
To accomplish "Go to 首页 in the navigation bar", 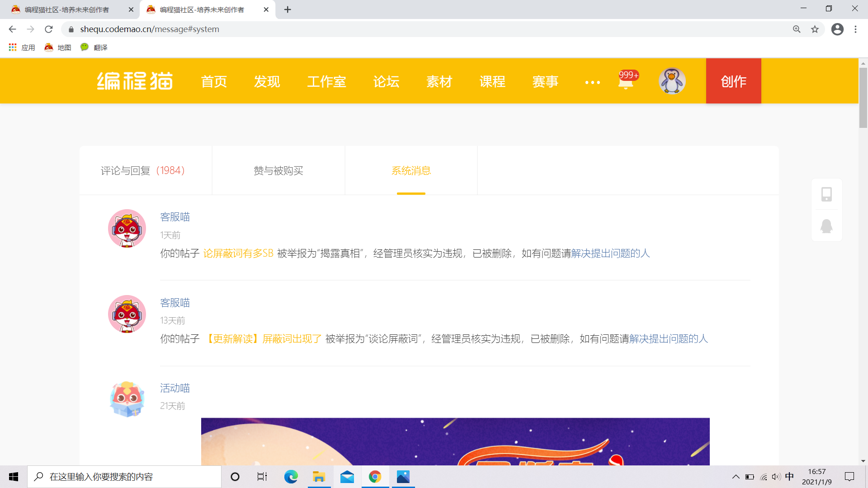I will pyautogui.click(x=214, y=81).
